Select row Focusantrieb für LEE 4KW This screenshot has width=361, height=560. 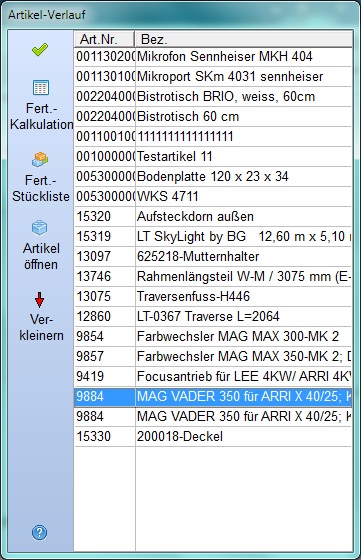tap(213, 376)
